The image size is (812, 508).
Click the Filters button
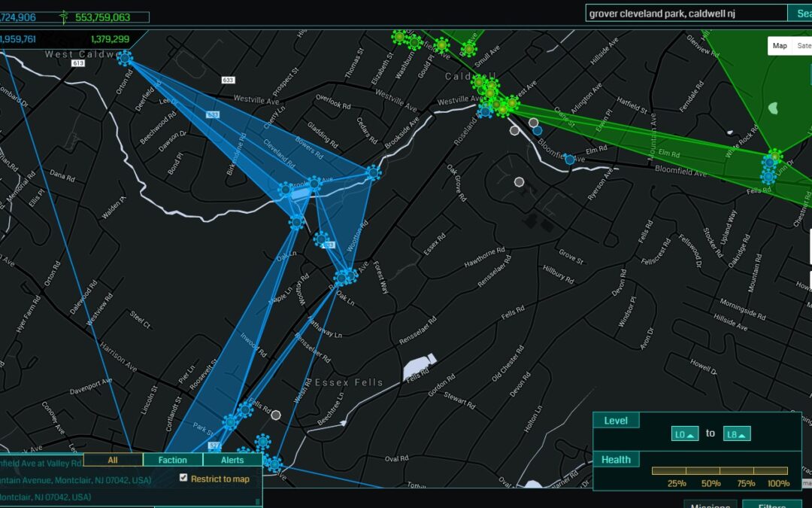click(x=771, y=504)
